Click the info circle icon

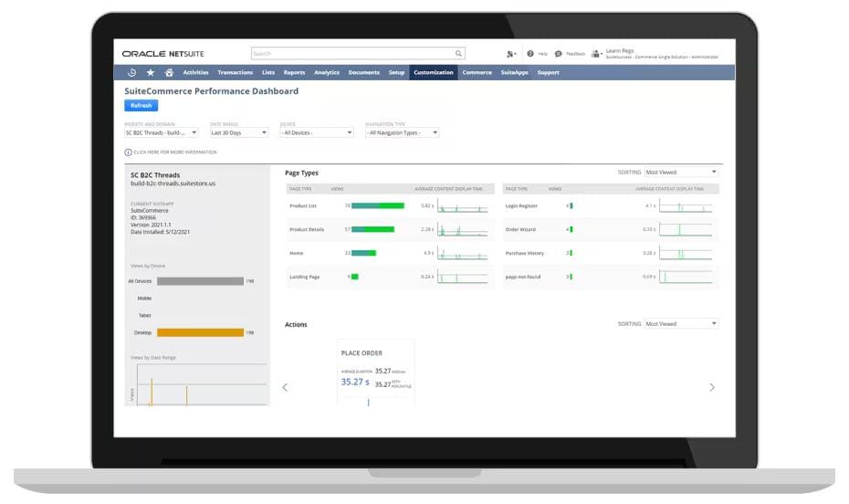(129, 152)
